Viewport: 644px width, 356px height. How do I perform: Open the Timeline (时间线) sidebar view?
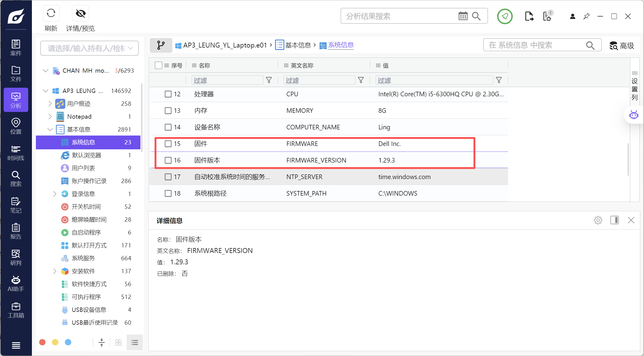point(16,153)
